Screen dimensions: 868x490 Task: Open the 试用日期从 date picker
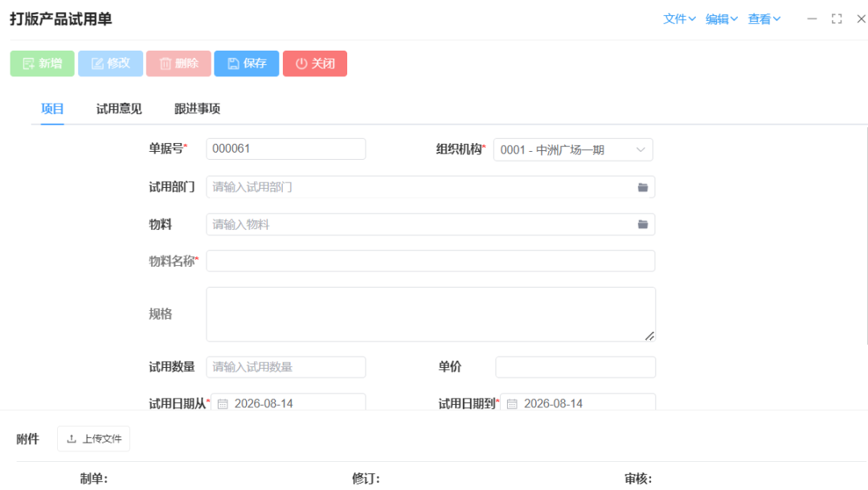288,402
